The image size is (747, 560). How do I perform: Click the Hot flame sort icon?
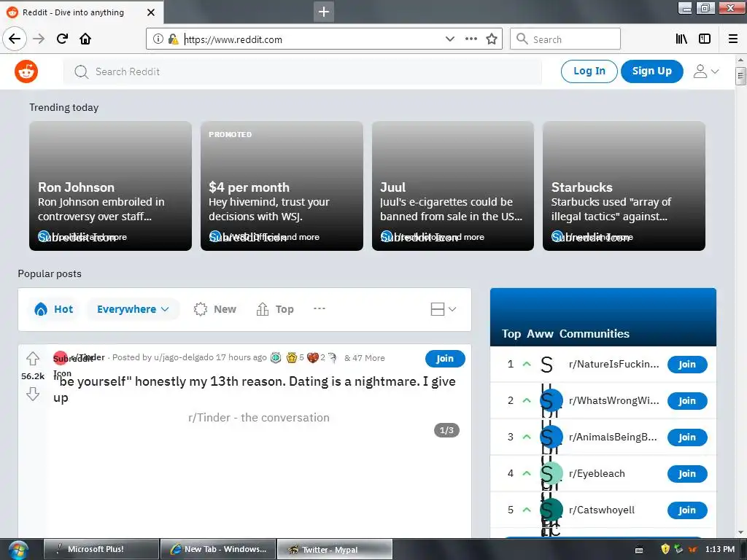click(x=41, y=309)
